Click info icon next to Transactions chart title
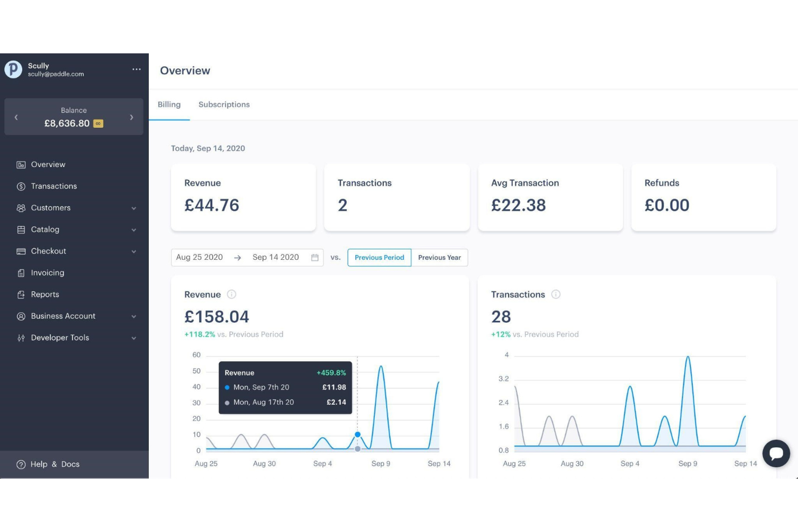This screenshot has height=532, width=798. (x=556, y=294)
